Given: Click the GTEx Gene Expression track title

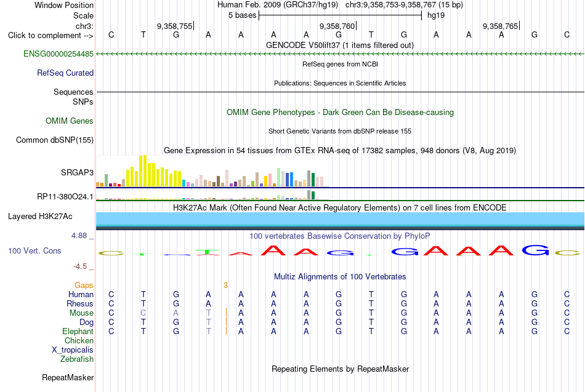Looking at the screenshot, I should click(x=340, y=150).
